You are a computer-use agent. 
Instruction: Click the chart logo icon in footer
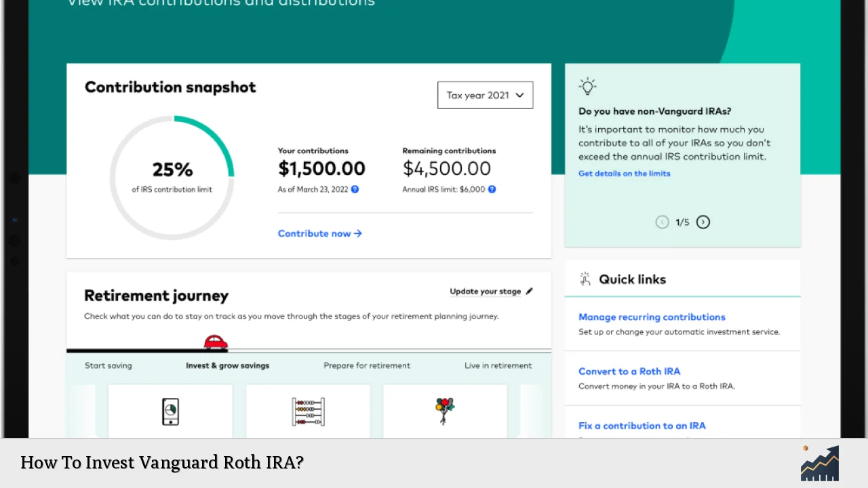coord(820,463)
